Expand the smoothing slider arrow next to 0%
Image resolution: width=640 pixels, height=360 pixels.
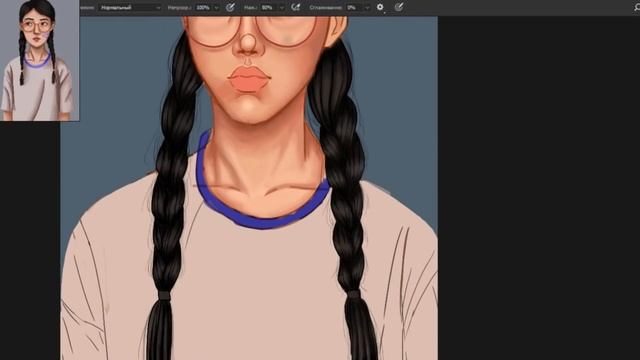click(x=367, y=7)
